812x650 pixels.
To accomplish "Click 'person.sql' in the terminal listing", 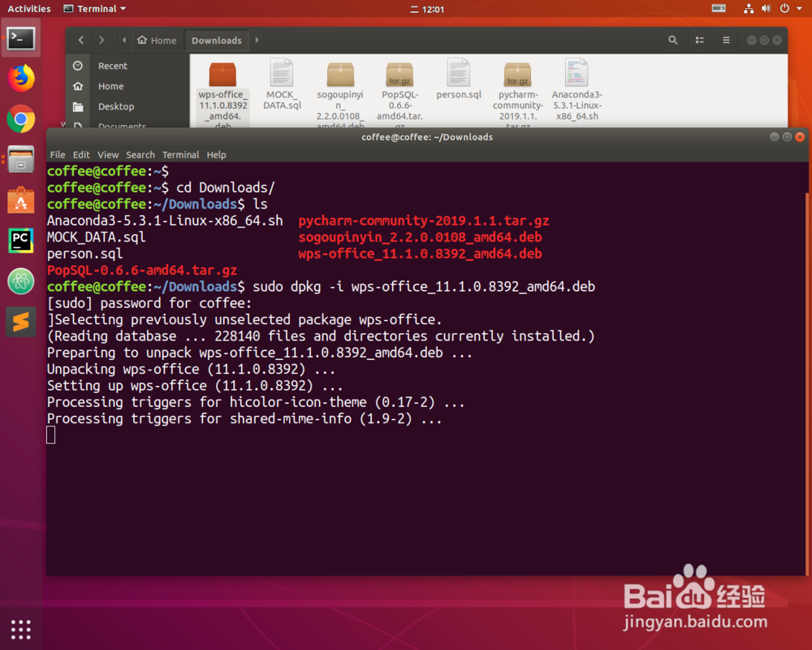I will (85, 254).
